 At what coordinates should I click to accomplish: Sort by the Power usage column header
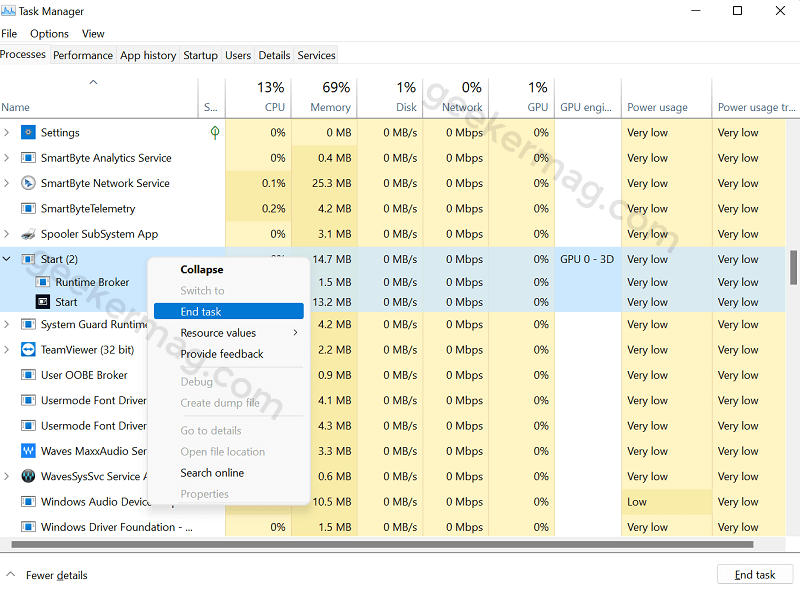coord(666,98)
